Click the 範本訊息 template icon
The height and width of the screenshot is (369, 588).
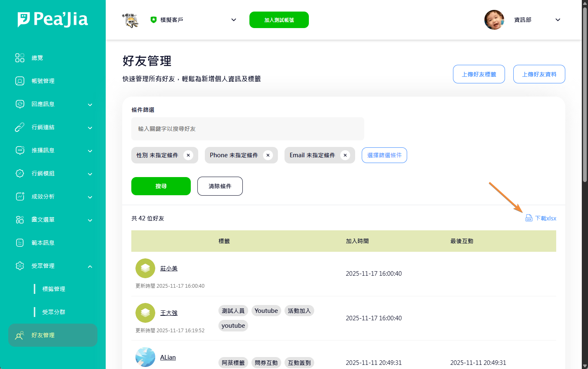(x=20, y=243)
